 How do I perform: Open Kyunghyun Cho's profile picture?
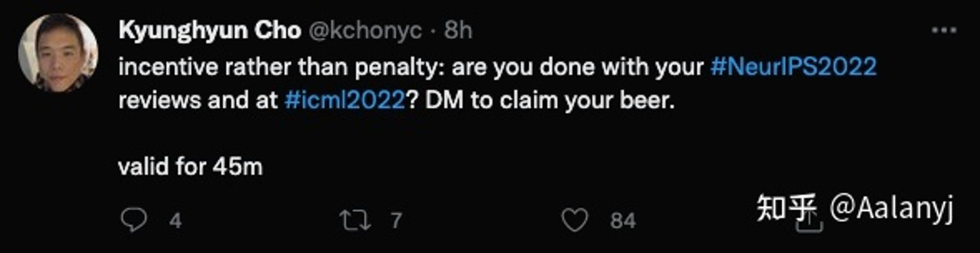coord(58,53)
